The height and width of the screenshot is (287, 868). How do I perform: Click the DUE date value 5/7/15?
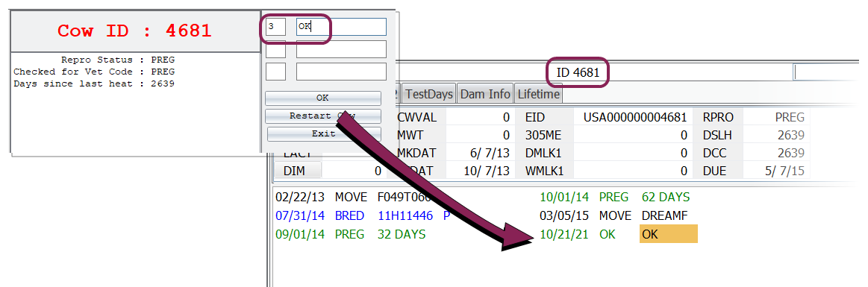click(x=777, y=171)
